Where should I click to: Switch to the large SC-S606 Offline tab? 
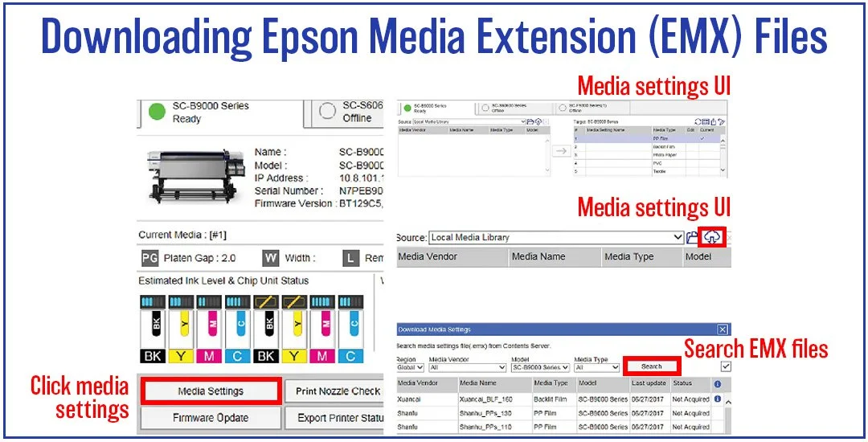346,113
